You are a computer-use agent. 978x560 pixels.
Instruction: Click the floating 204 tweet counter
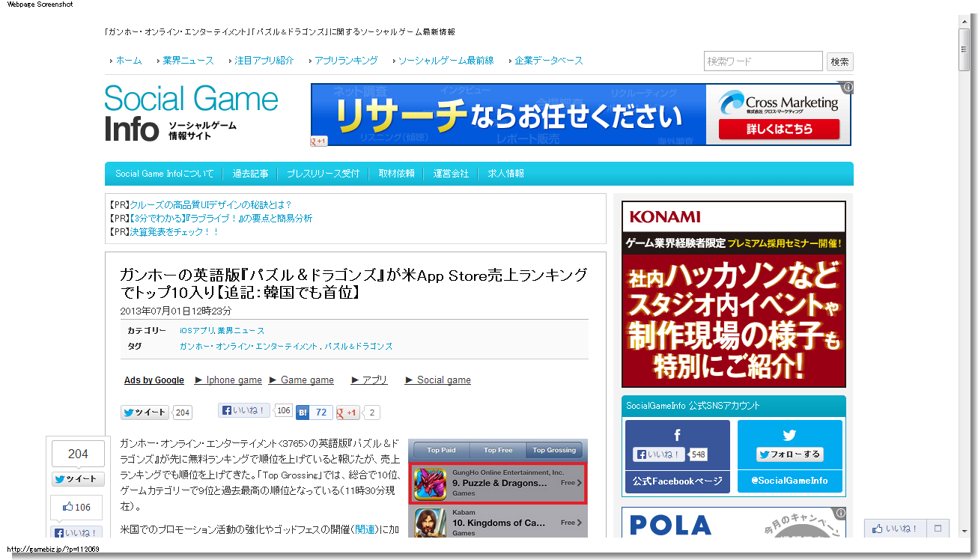point(78,454)
